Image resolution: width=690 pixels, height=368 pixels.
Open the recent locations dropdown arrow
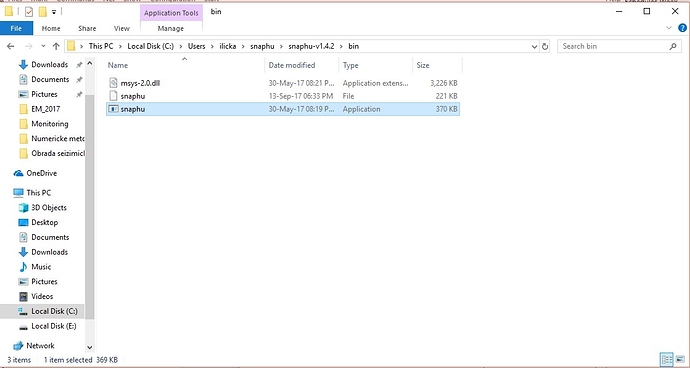(x=43, y=46)
